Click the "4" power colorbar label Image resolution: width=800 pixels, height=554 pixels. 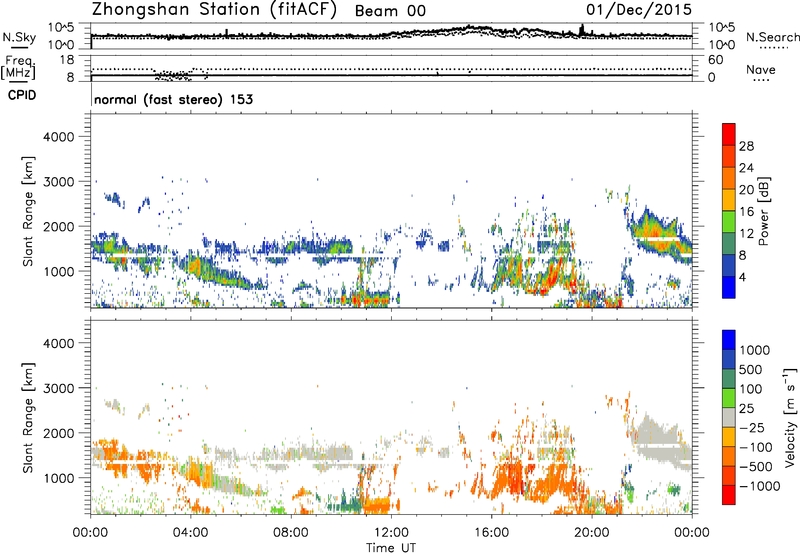click(x=743, y=278)
